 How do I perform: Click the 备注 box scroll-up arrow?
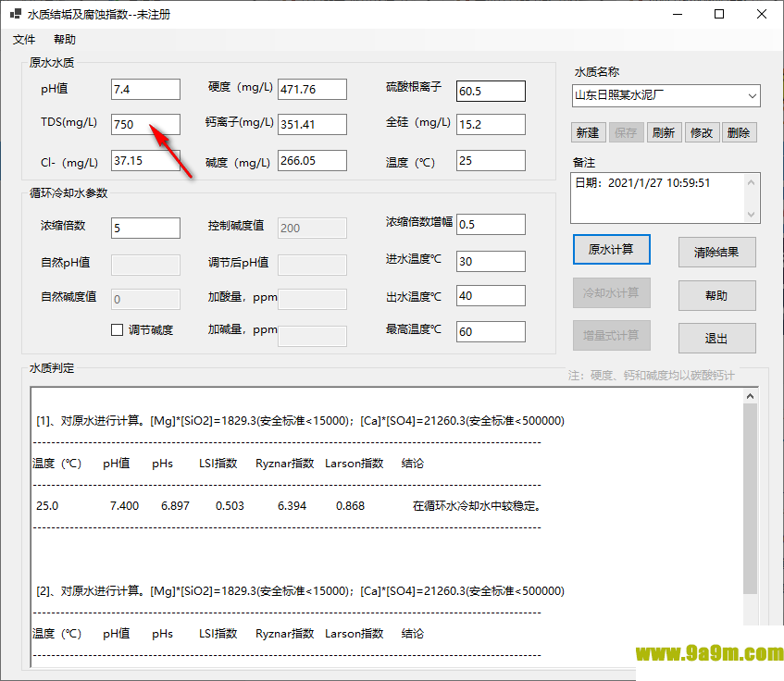751,182
